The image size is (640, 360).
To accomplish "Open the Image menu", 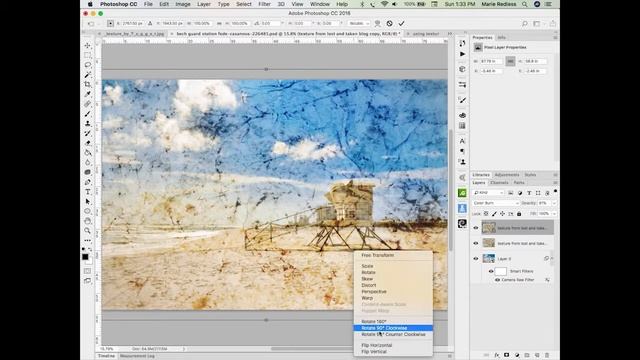I will tap(183, 4).
